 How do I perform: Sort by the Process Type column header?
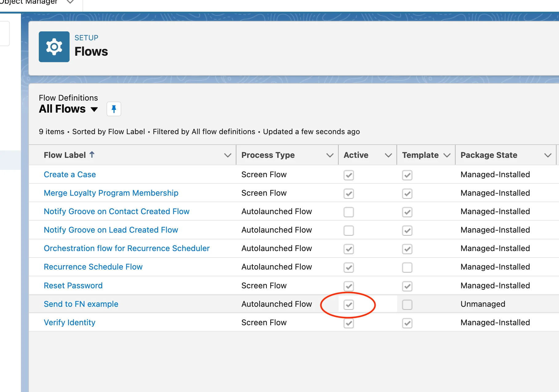tap(268, 155)
